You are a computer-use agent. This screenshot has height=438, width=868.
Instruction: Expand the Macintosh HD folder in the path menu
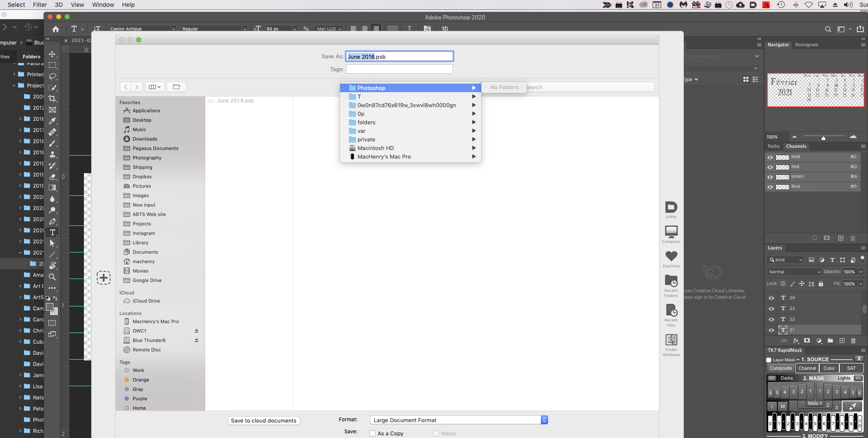[473, 148]
